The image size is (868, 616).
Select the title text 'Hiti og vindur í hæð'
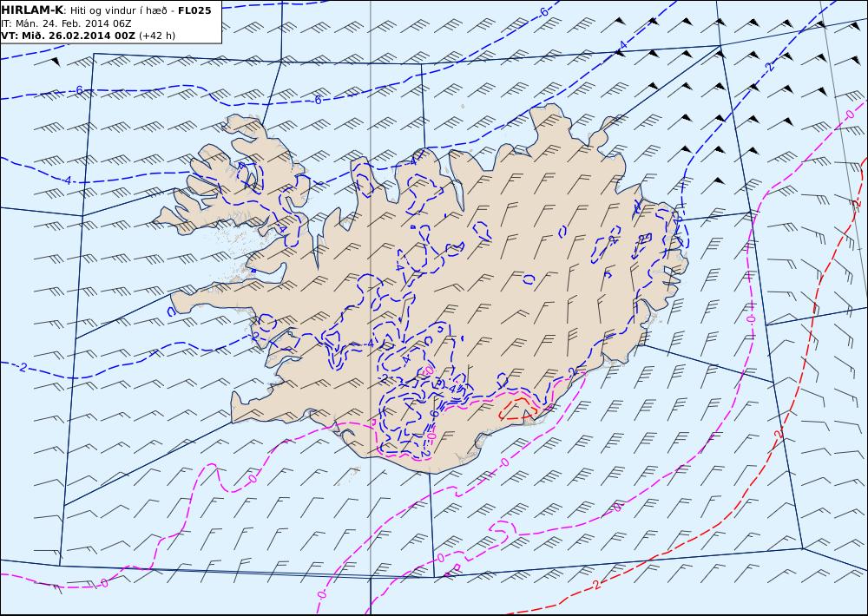[x=118, y=10]
